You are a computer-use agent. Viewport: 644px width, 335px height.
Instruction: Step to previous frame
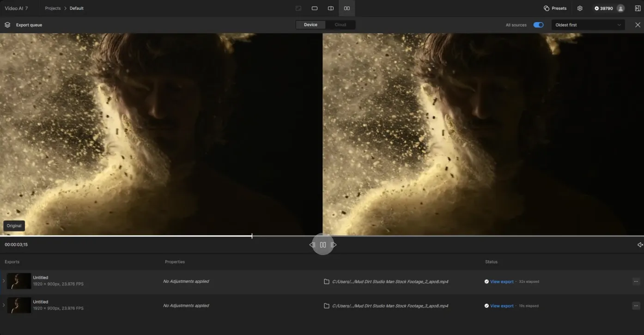(x=312, y=245)
